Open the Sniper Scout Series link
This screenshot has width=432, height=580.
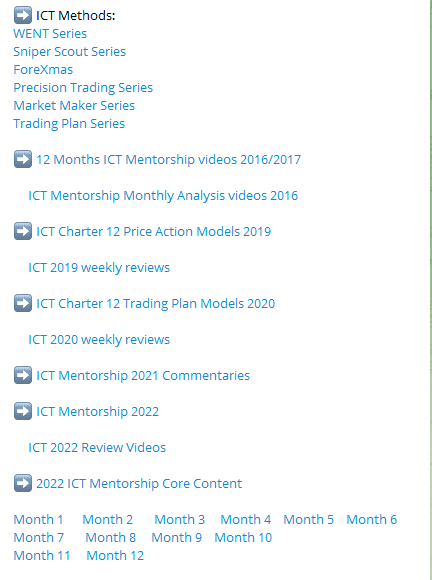tap(70, 52)
